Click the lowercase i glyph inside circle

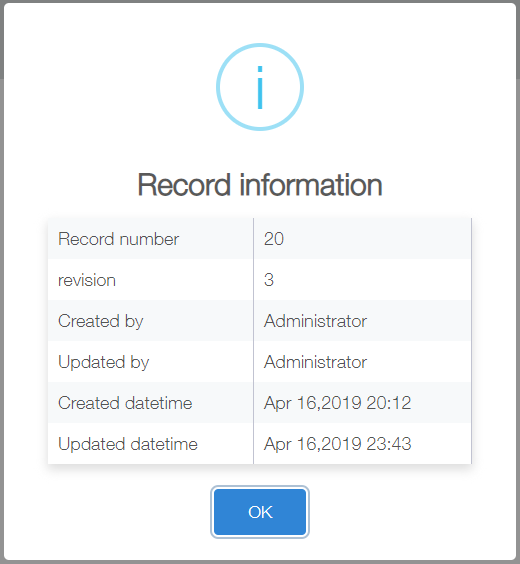260,87
